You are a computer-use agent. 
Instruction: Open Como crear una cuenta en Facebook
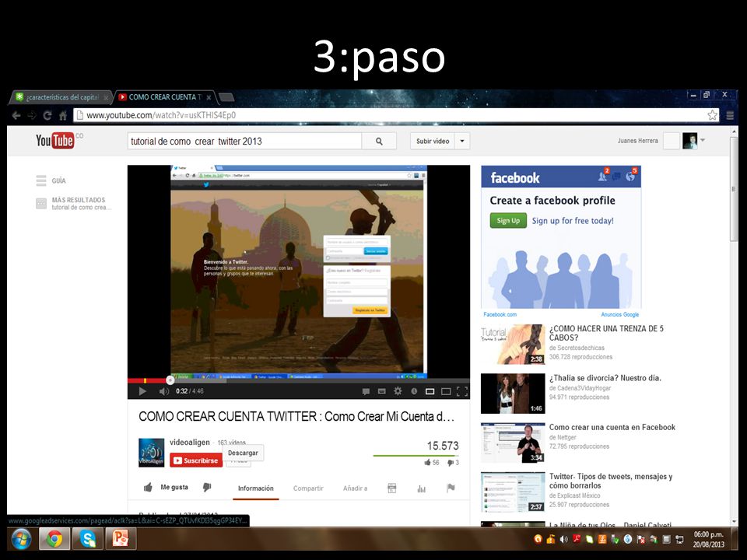612,427
